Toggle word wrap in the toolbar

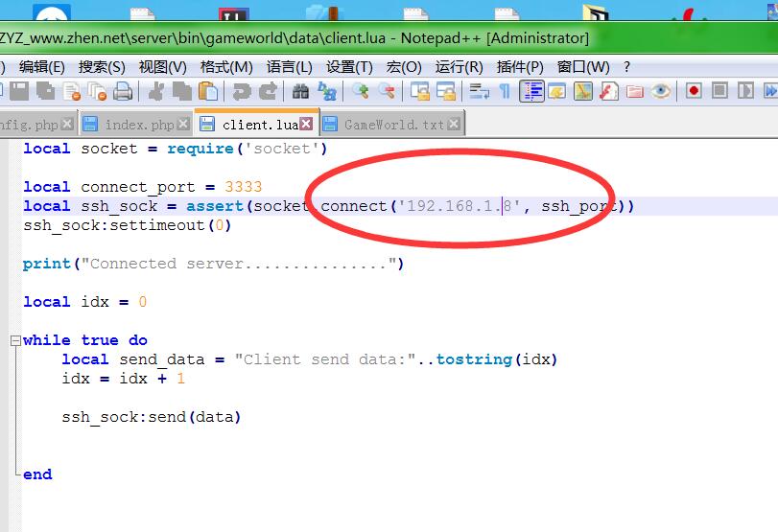tap(479, 91)
